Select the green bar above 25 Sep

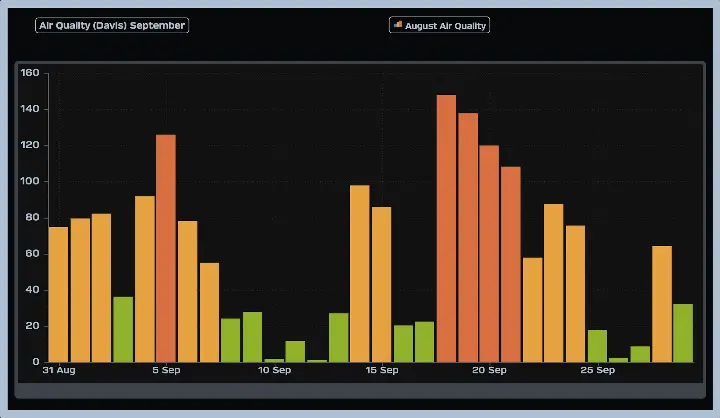(597, 346)
